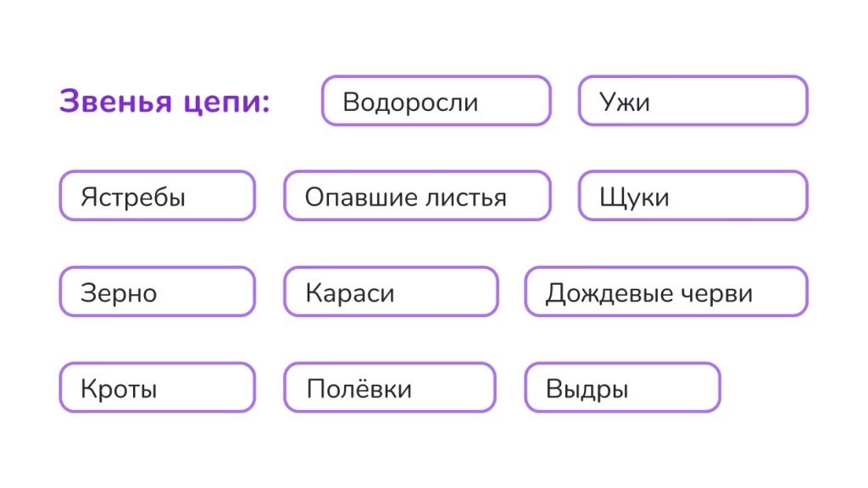Click the Ужи link tile

point(693,102)
